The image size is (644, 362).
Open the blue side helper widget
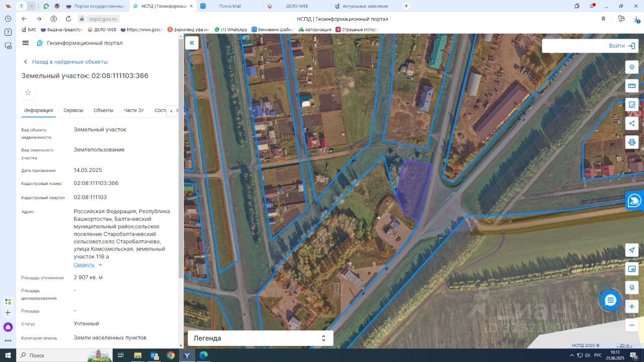[634, 200]
